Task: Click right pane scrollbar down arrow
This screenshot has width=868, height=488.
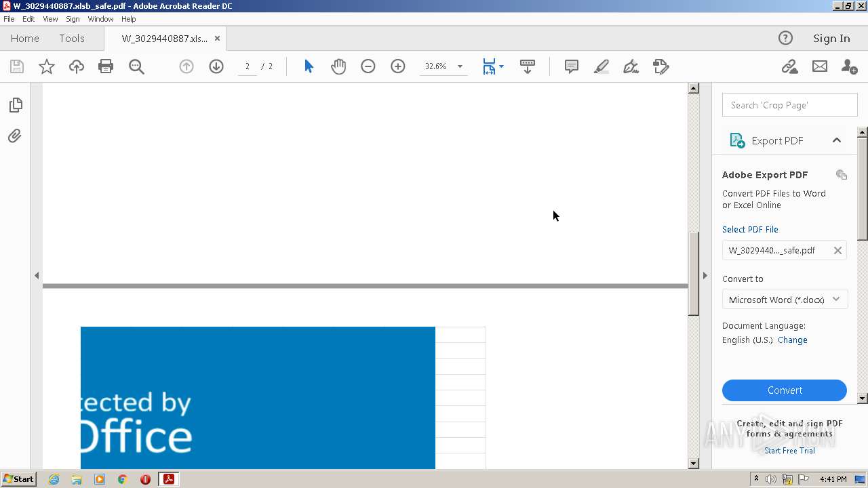Action: pyautogui.click(x=863, y=399)
